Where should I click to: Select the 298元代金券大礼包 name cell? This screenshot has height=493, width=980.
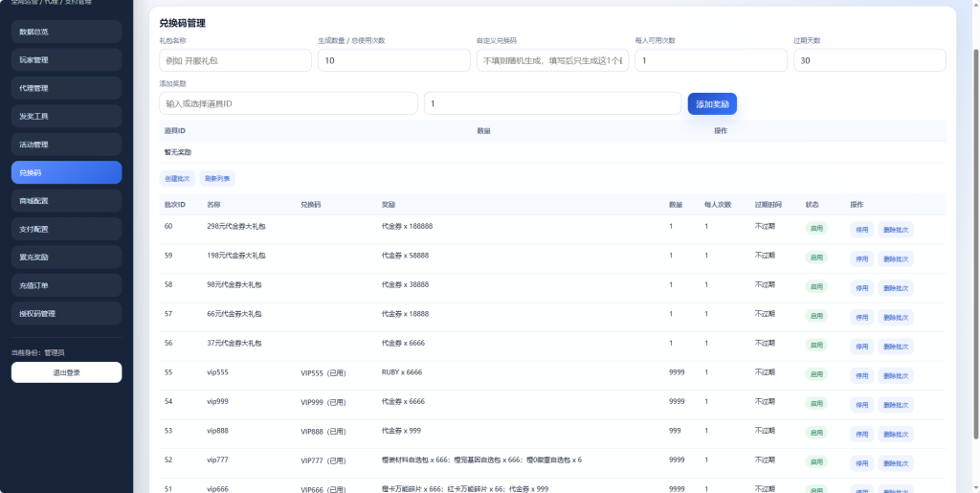(236, 226)
